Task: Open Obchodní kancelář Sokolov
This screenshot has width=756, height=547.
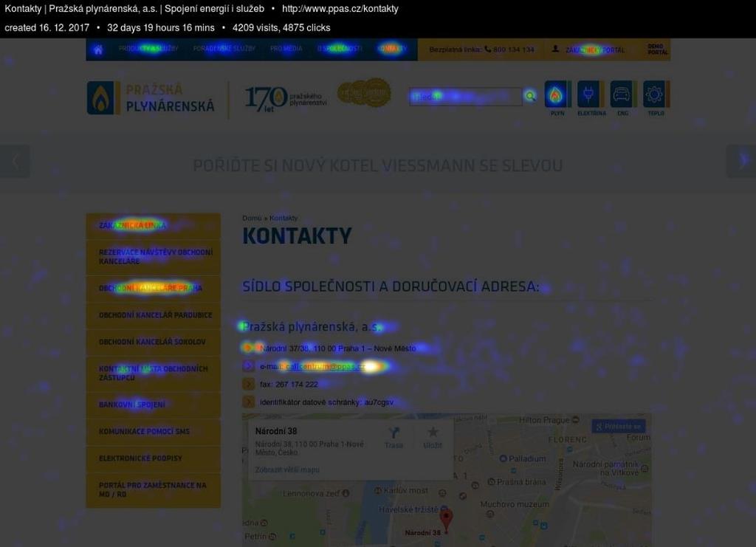Action: pos(154,342)
